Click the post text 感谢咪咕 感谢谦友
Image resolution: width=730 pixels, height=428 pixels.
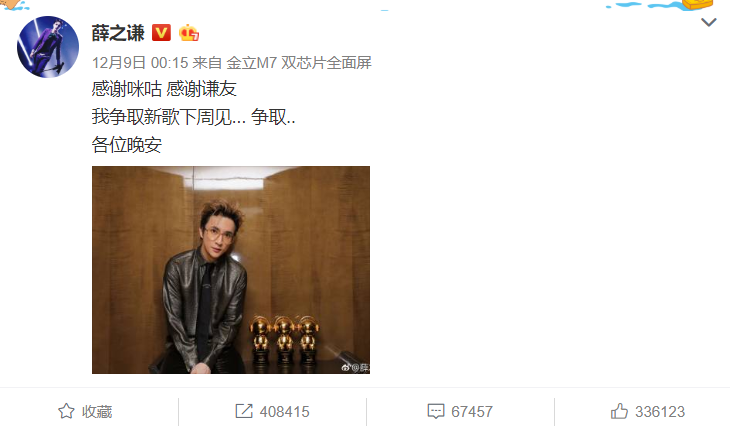coord(164,89)
